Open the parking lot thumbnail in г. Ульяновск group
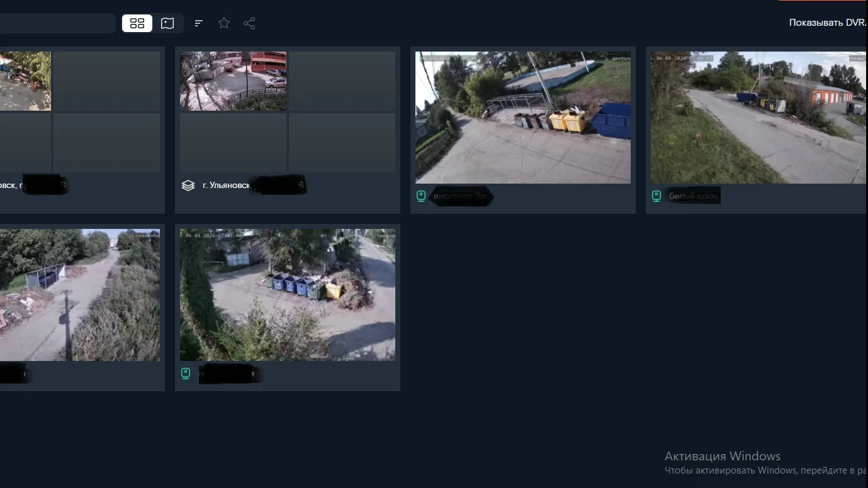The width and height of the screenshot is (868, 488). 234,81
